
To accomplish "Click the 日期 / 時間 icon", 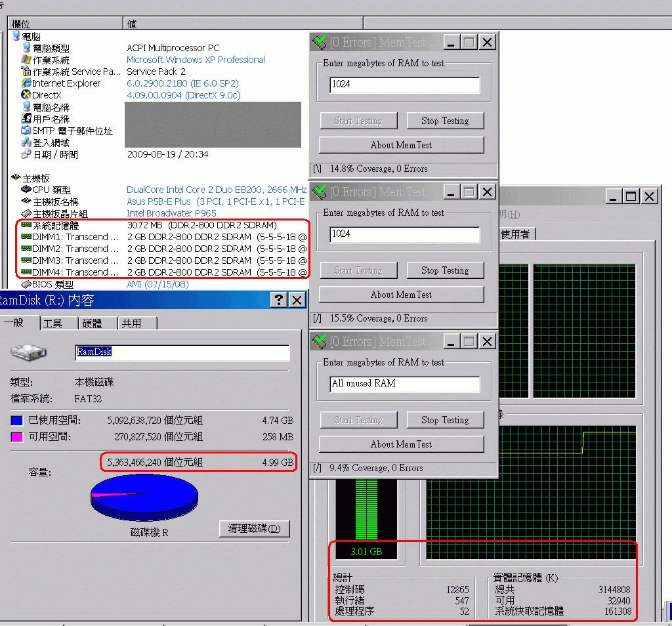I will 26,154.
